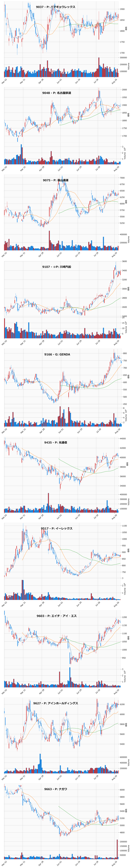Select the 1750 price label on the 9048 chart
Screen dimensions: 131x868
point(124,128)
